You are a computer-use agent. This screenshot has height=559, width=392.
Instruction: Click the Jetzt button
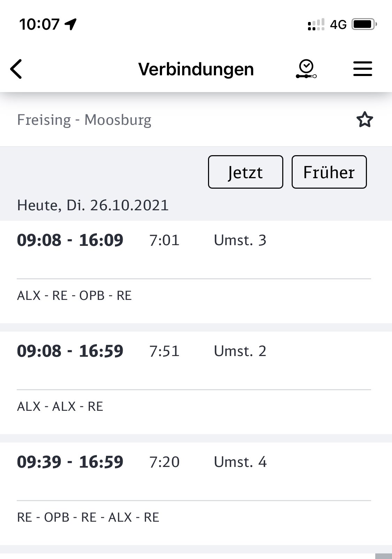(x=246, y=172)
